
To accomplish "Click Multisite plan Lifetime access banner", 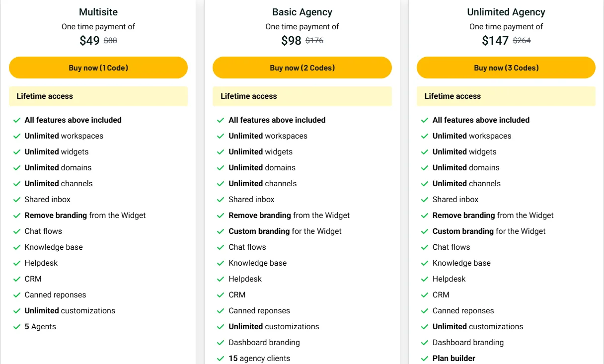I will tap(98, 96).
